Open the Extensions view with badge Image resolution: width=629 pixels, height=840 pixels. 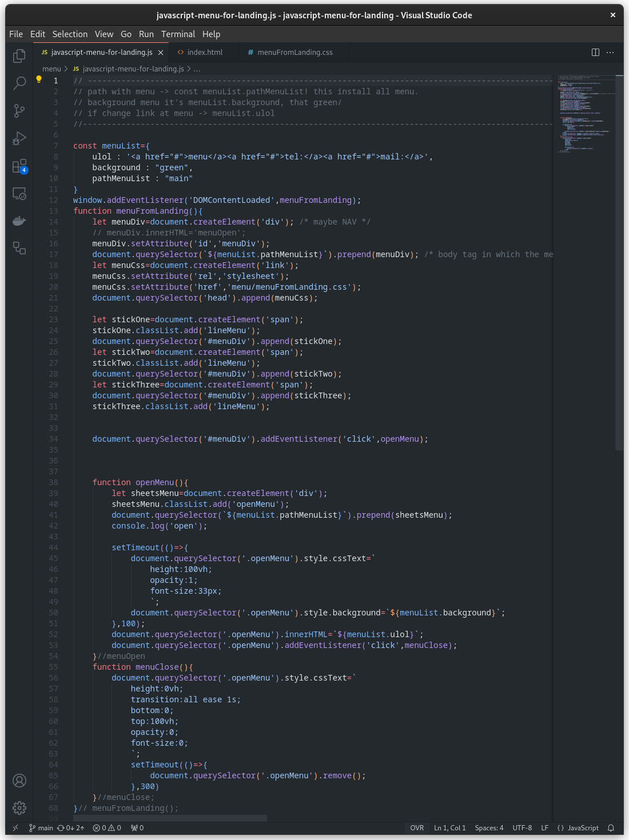[x=19, y=166]
